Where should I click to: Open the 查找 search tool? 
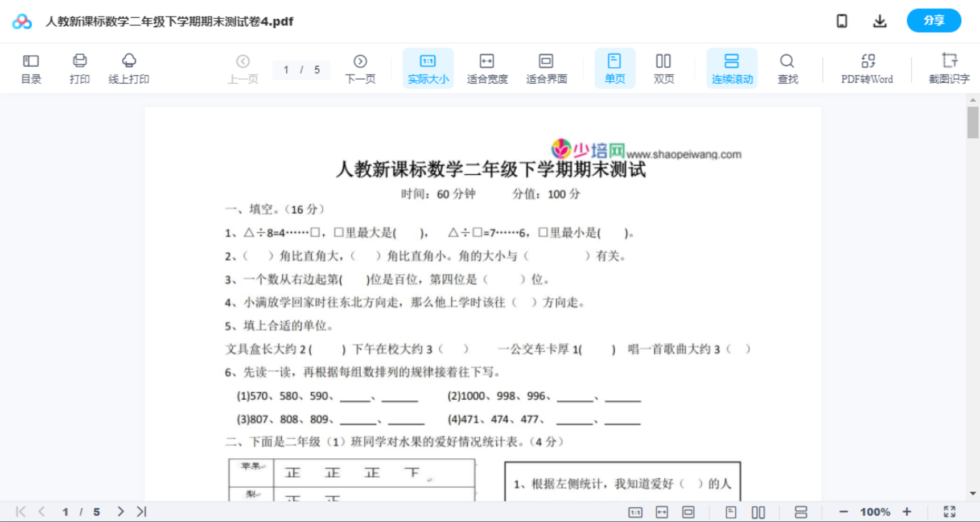click(787, 68)
